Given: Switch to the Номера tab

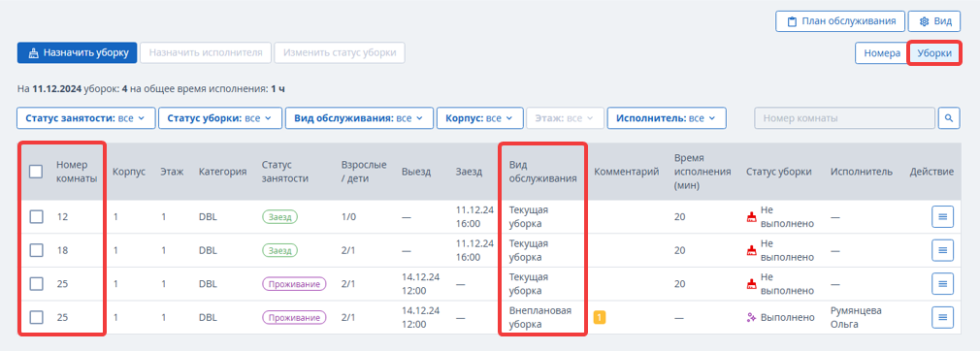Looking at the screenshot, I should point(882,53).
